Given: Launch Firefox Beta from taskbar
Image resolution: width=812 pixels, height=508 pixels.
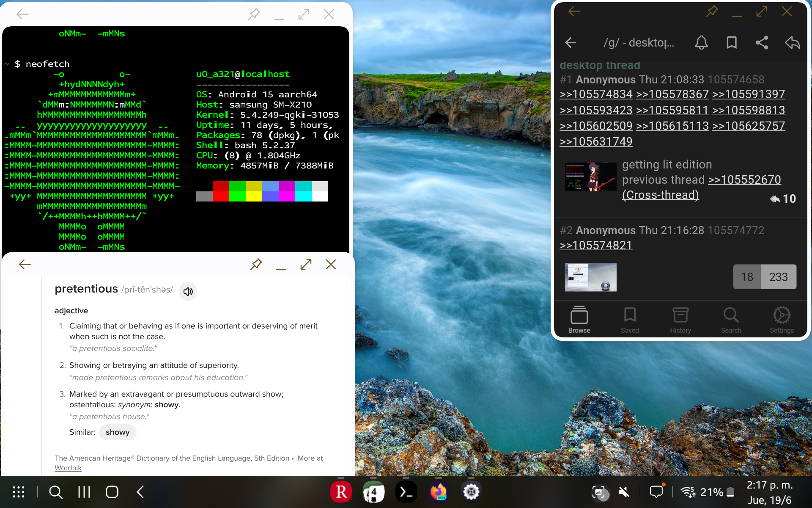Looking at the screenshot, I should point(439,492).
